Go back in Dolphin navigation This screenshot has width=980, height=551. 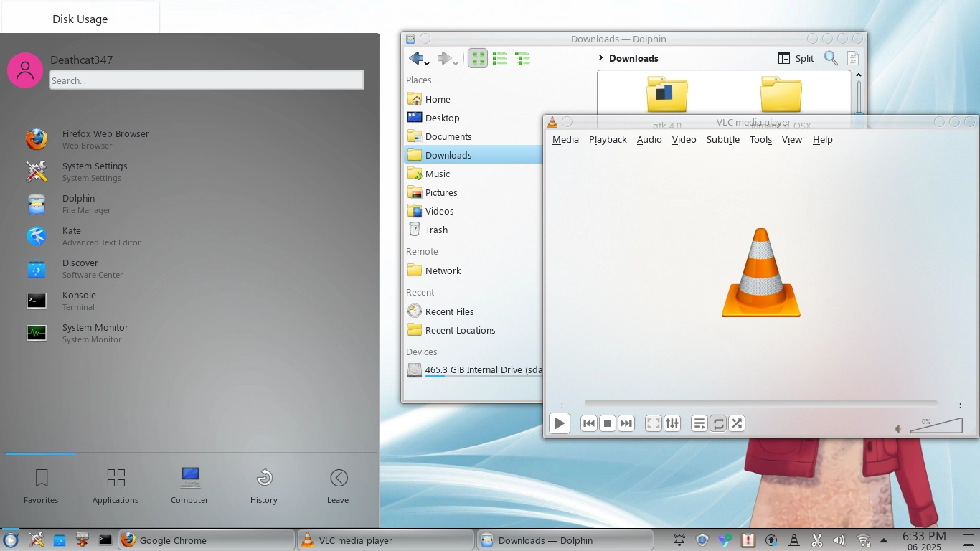418,59
